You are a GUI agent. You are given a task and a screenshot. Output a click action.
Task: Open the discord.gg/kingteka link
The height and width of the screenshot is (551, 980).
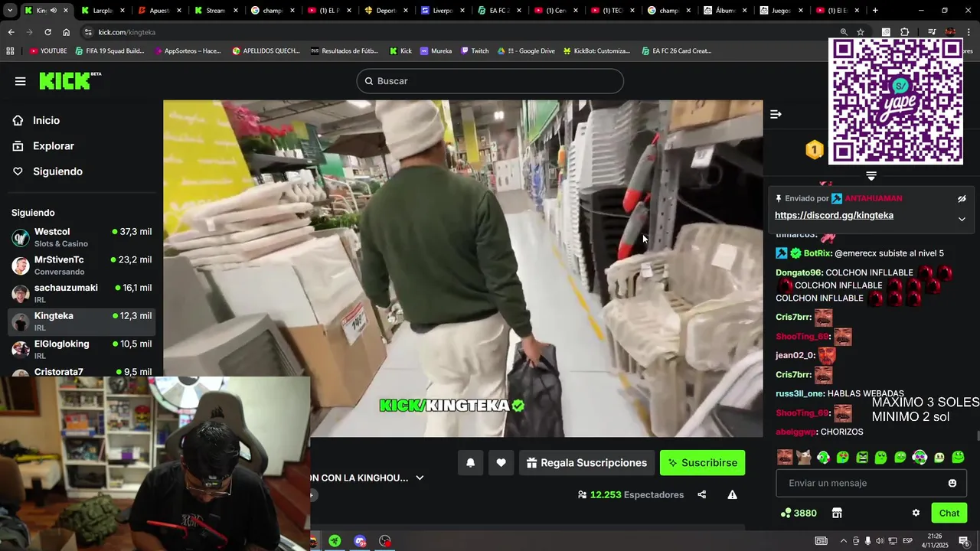coord(834,216)
